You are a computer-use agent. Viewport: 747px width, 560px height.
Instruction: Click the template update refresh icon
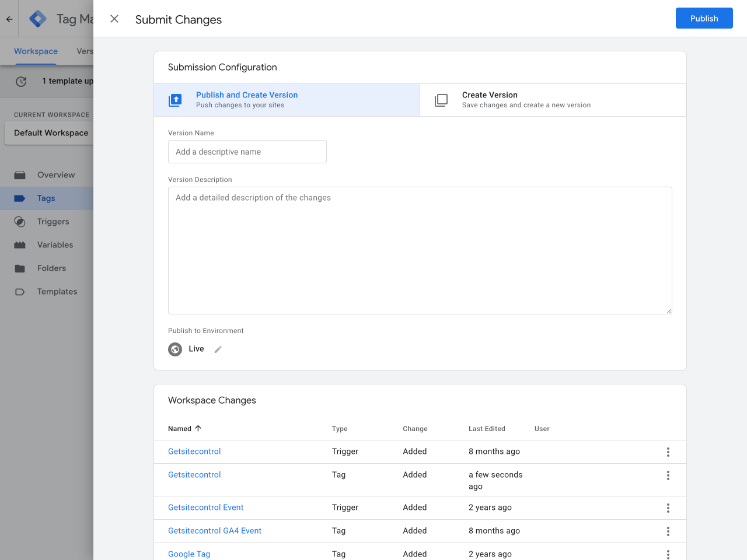[x=21, y=82]
